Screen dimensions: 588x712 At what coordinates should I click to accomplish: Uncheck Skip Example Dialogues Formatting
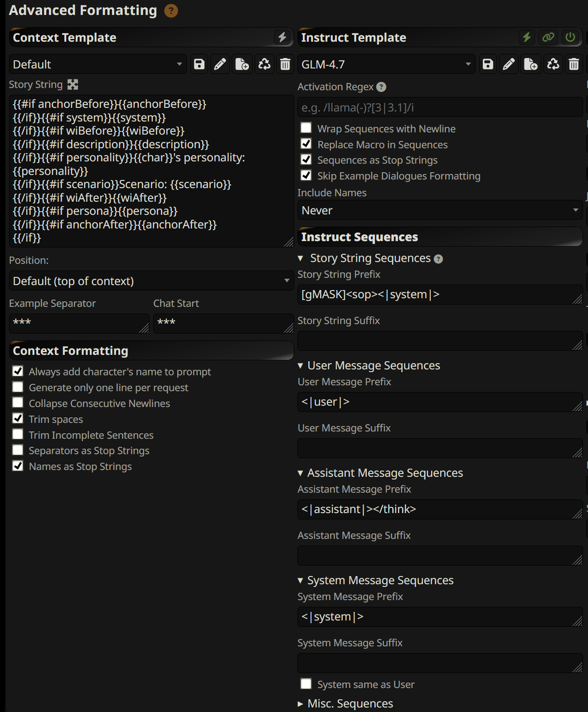(x=306, y=175)
